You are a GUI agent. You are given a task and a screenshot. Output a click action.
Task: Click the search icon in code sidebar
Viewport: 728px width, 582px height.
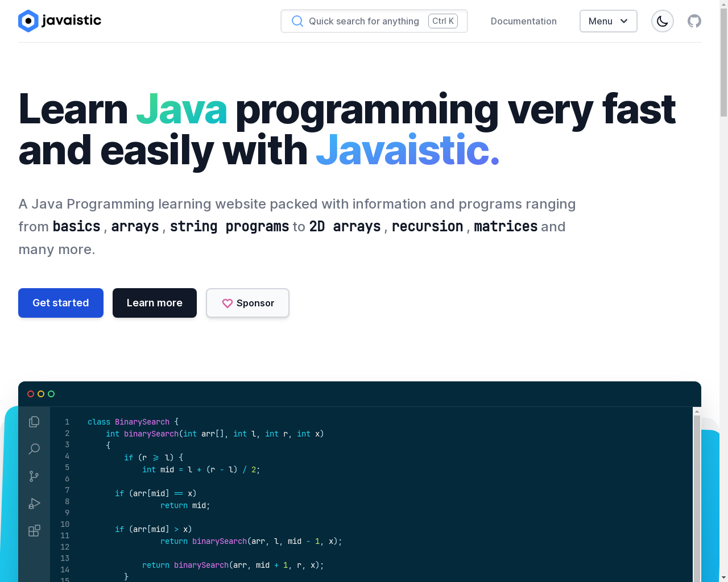[x=34, y=449]
